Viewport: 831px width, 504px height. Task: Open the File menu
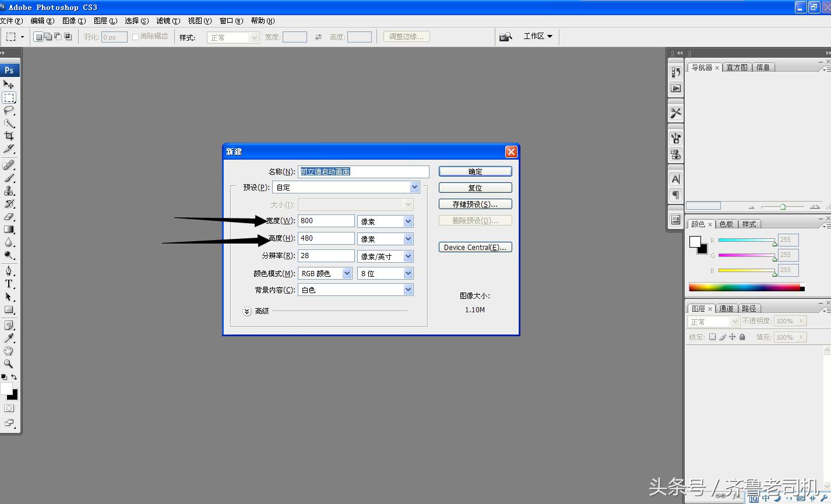[11, 20]
